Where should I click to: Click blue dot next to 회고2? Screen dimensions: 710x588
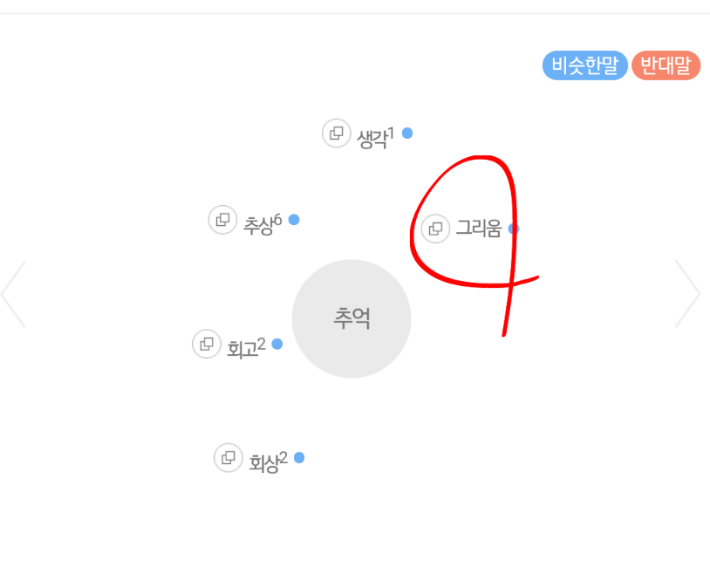(x=277, y=344)
